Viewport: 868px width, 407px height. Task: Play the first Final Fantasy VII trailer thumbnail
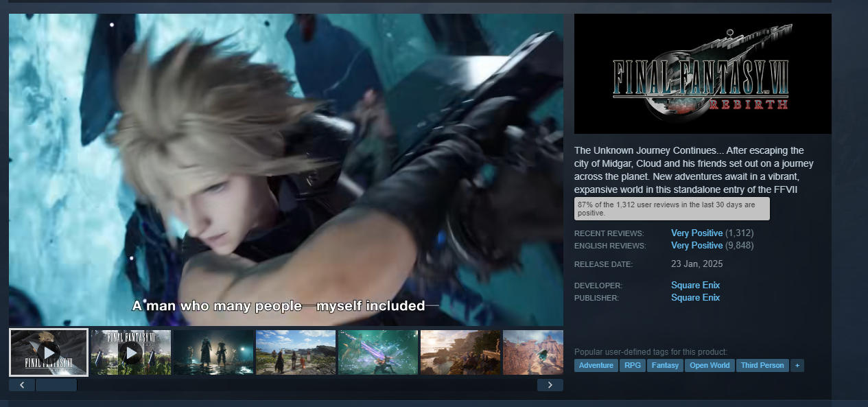click(x=49, y=353)
